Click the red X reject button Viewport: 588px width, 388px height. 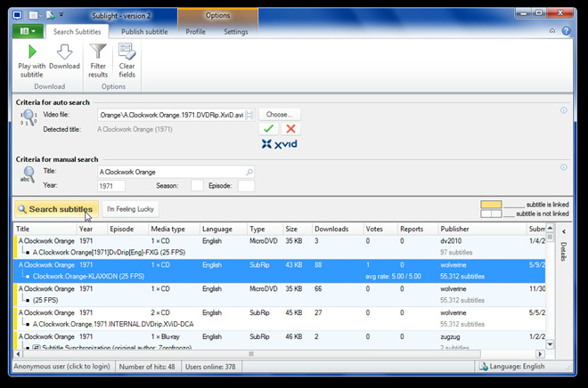(x=290, y=129)
